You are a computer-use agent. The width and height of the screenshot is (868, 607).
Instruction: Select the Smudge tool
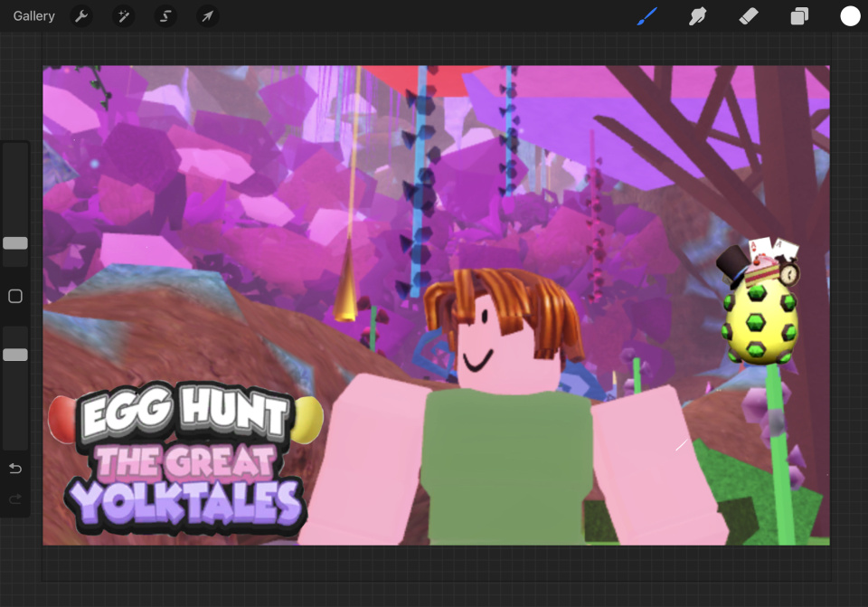point(697,16)
